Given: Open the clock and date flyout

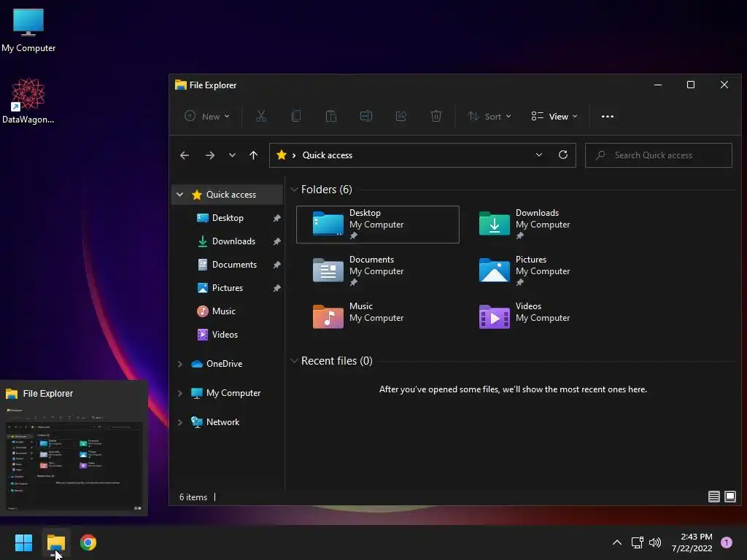Looking at the screenshot, I should point(692,542).
